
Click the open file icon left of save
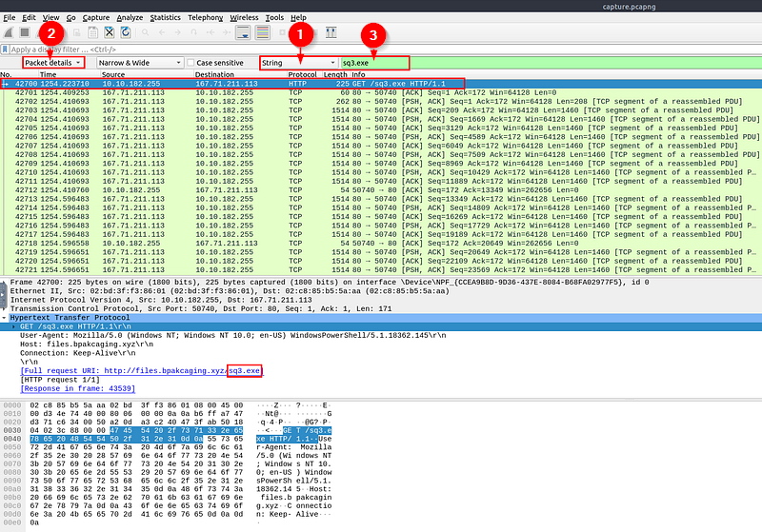[77, 32]
